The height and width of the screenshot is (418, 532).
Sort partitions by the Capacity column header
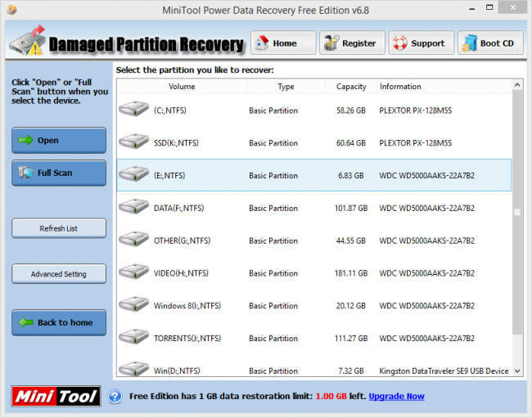[x=351, y=87]
